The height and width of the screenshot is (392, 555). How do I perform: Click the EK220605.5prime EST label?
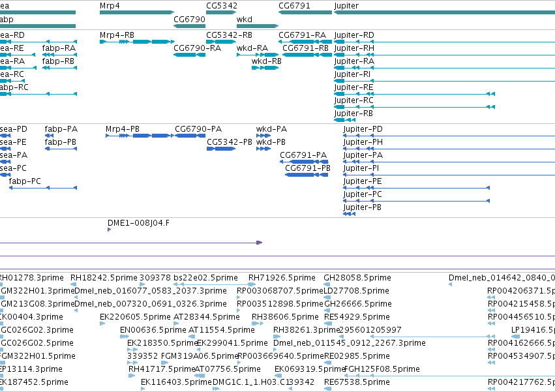135,317
